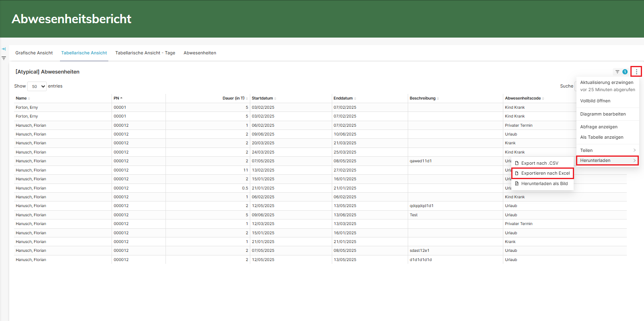The image size is (644, 321).
Task: Click start date 20/03/2025
Action: click(x=263, y=143)
